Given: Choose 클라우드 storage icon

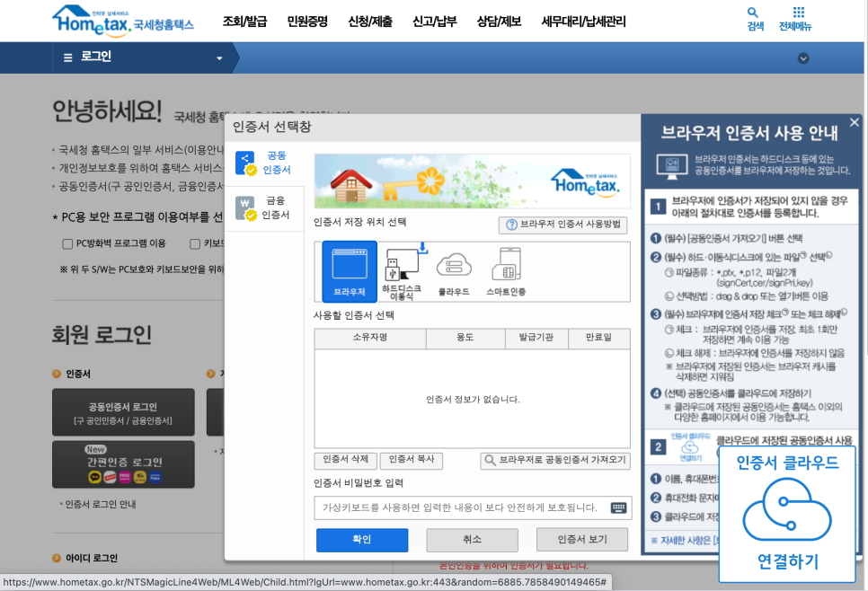Looking at the screenshot, I should click(454, 273).
